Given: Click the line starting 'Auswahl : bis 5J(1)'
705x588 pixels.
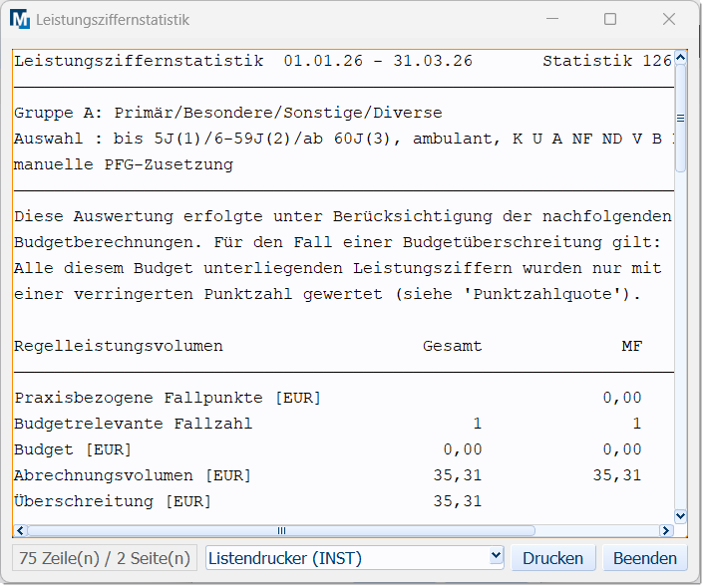Looking at the screenshot, I should pyautogui.click(x=345, y=140).
